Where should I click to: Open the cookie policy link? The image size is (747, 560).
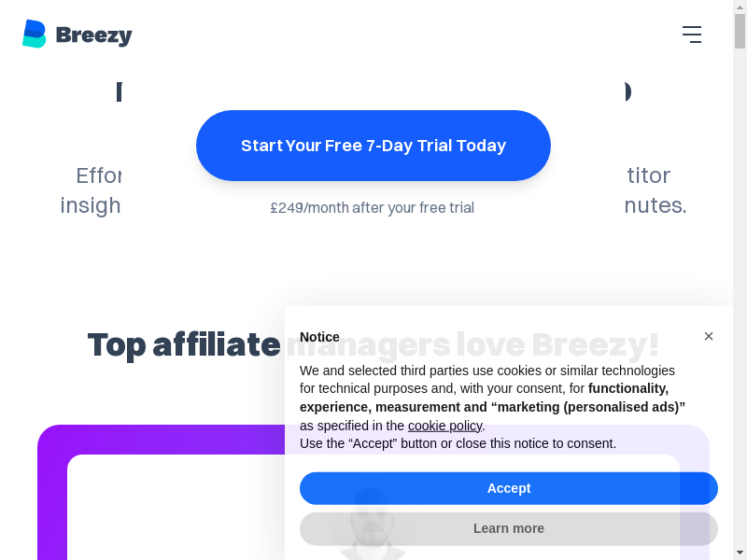[x=444, y=426]
